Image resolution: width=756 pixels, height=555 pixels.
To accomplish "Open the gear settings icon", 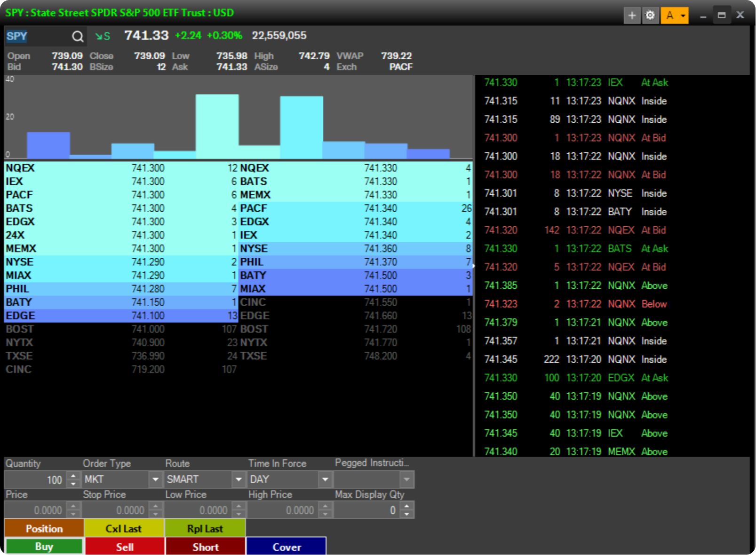I will pyautogui.click(x=650, y=16).
